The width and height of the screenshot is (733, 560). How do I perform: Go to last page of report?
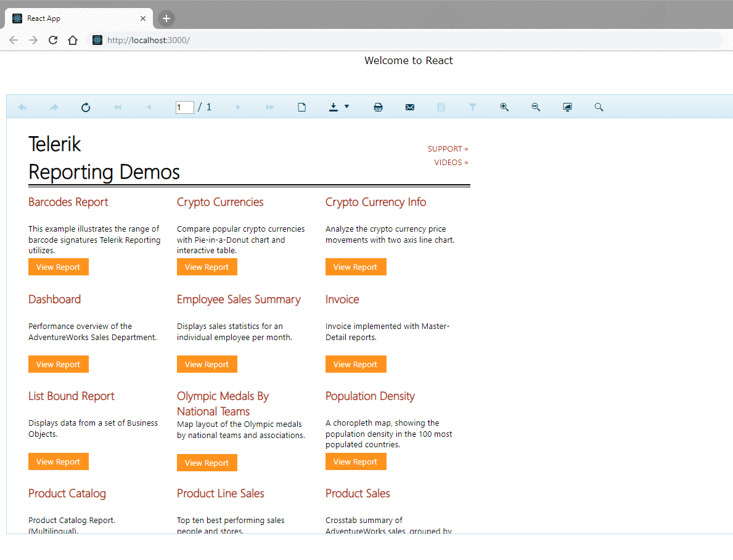(x=270, y=107)
